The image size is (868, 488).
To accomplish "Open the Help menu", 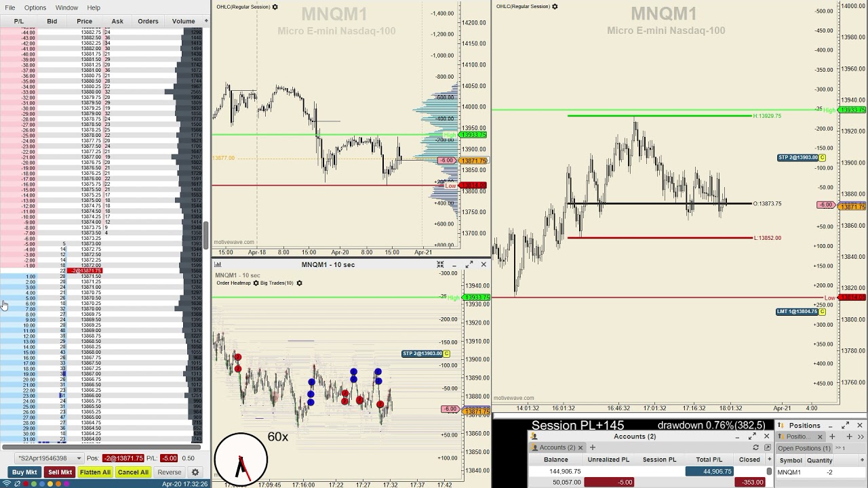I will [94, 7].
